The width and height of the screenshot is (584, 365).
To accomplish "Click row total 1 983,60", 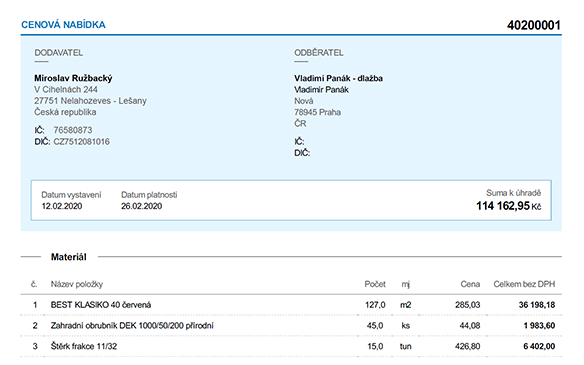I will pyautogui.click(x=539, y=326).
